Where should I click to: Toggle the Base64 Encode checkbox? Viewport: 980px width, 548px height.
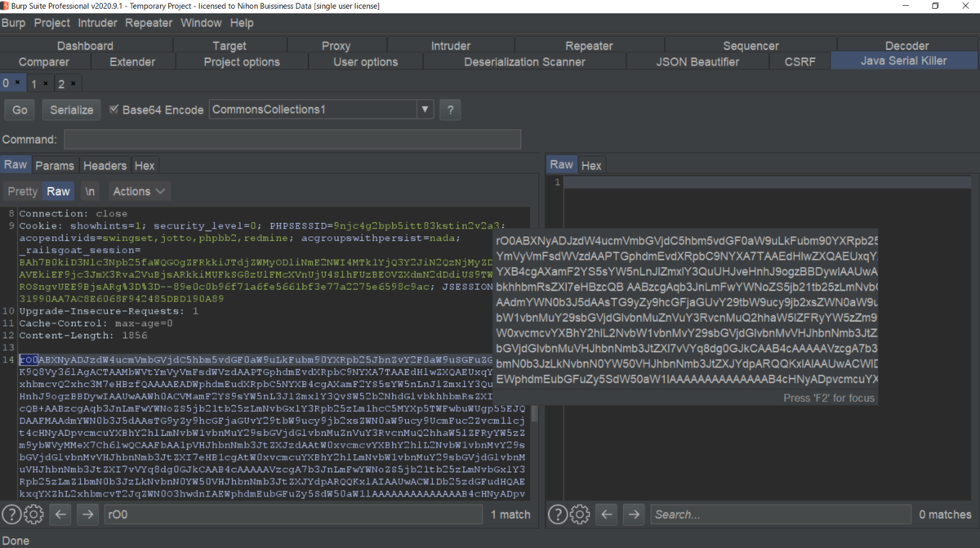point(114,109)
